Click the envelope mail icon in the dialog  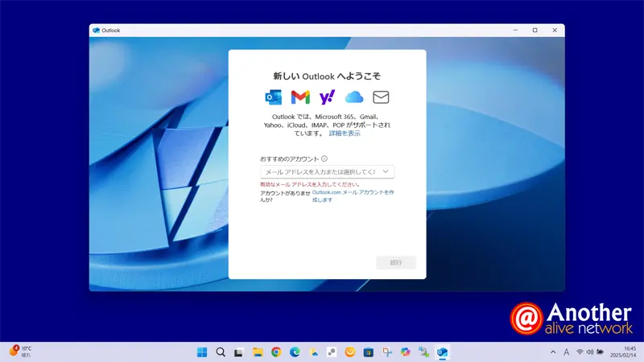[381, 97]
